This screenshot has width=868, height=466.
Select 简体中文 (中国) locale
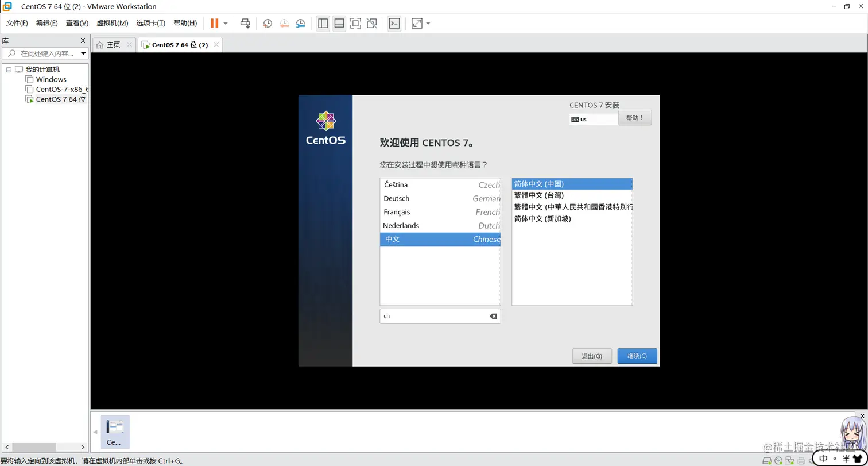coord(572,184)
